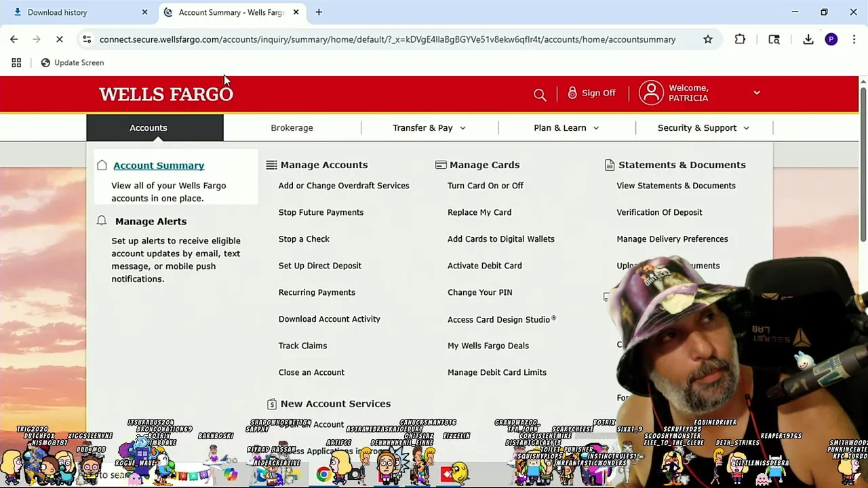Open the Brokerage menu item
868x488 pixels.
(x=292, y=127)
